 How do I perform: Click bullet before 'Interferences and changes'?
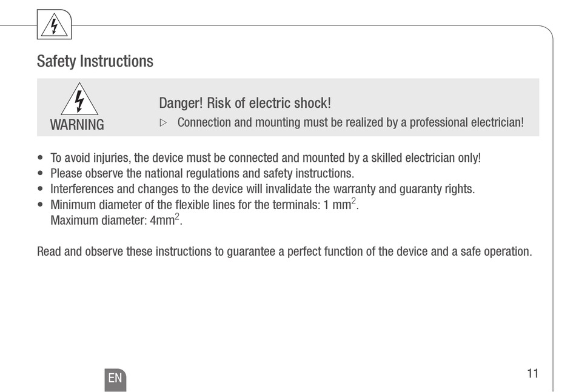(x=41, y=189)
